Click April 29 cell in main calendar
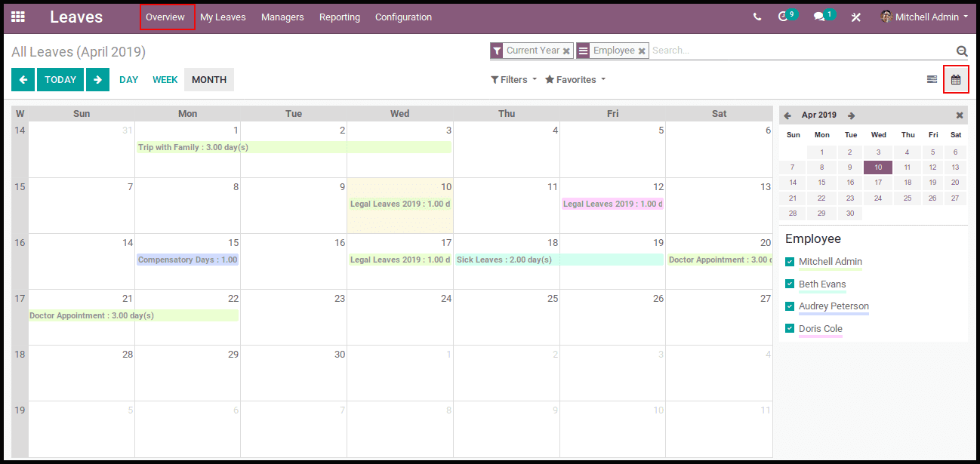Screen dimensions: 980x464 [188, 373]
